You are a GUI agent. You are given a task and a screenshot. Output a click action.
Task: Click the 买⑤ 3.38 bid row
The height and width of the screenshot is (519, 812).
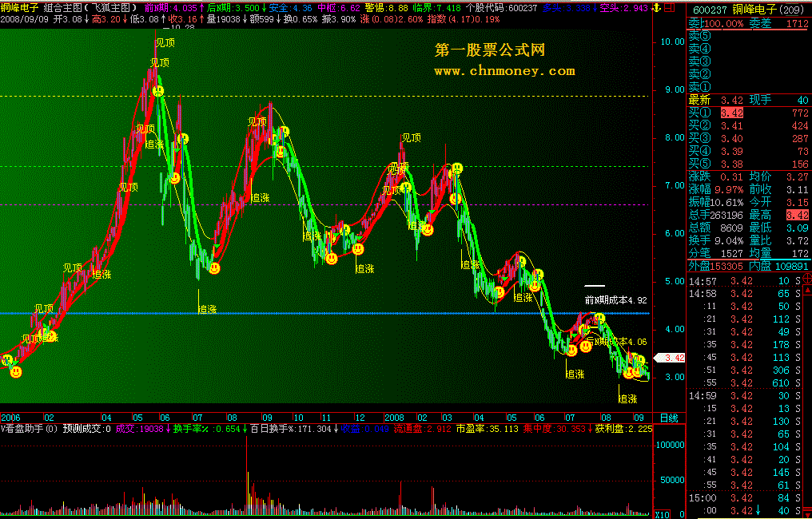click(x=748, y=164)
